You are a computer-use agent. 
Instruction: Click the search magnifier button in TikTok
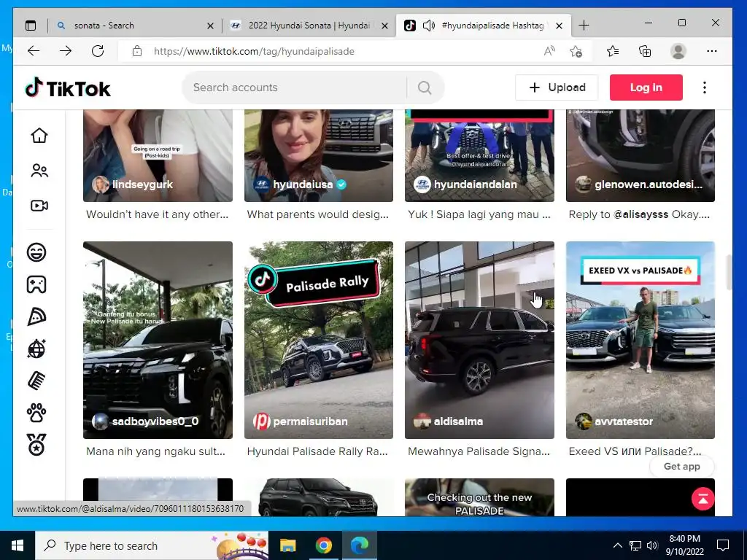point(425,87)
